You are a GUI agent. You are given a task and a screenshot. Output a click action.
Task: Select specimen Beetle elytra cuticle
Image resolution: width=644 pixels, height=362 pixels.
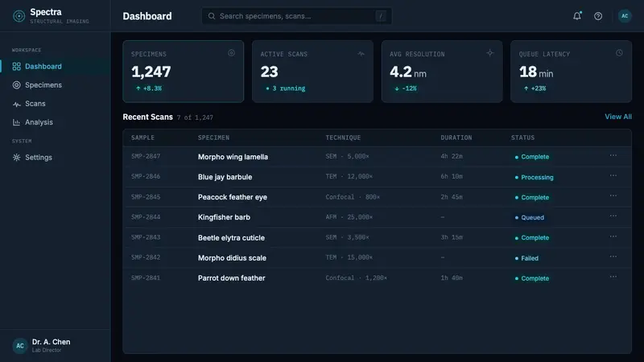231,237
